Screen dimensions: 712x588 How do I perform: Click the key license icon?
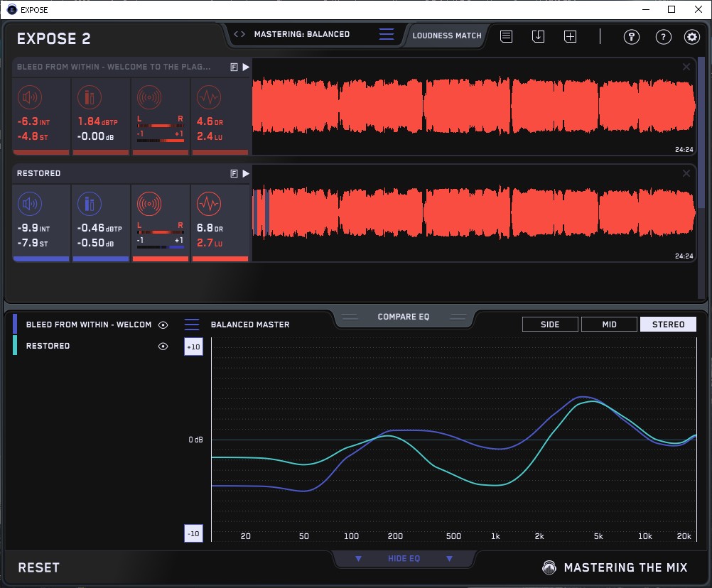click(632, 37)
